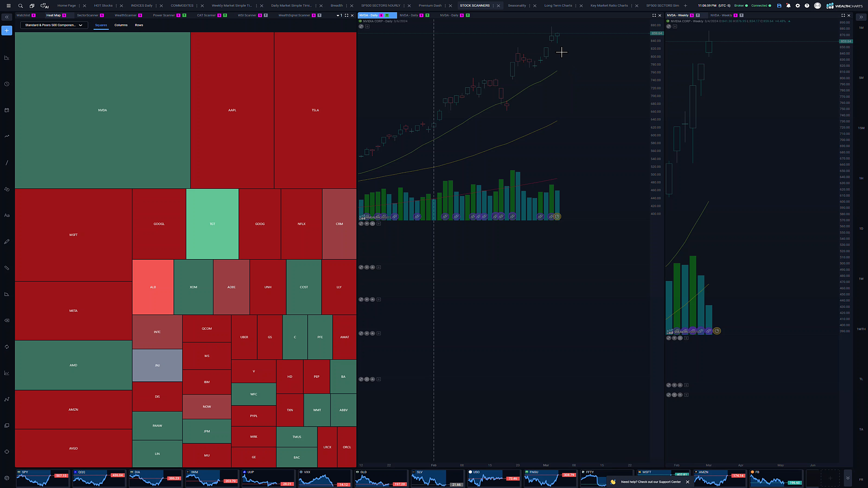Switch heat map to Columns view
Viewport: 868px width, 488px height.
tap(121, 25)
